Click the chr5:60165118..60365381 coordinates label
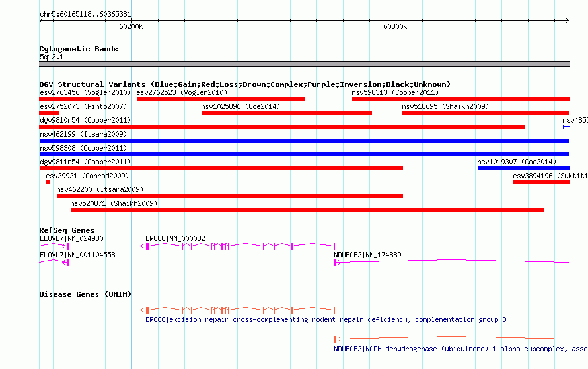588x369 pixels. pos(85,15)
